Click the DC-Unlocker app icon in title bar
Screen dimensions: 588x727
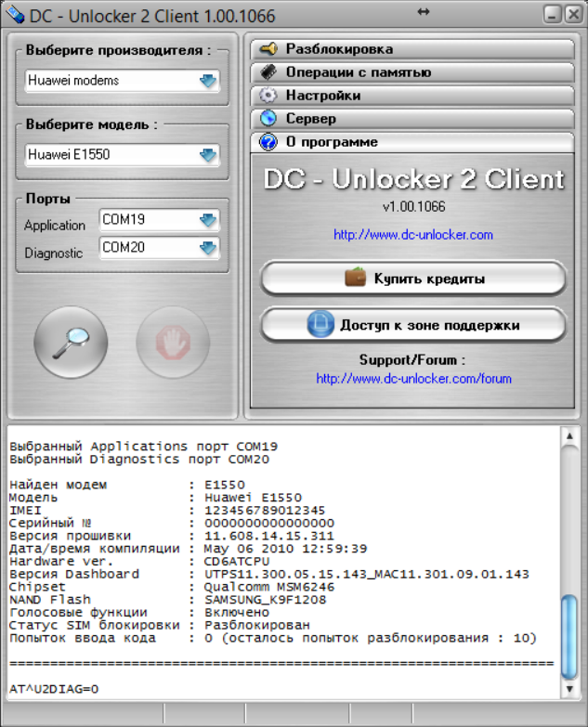[x=15, y=14]
